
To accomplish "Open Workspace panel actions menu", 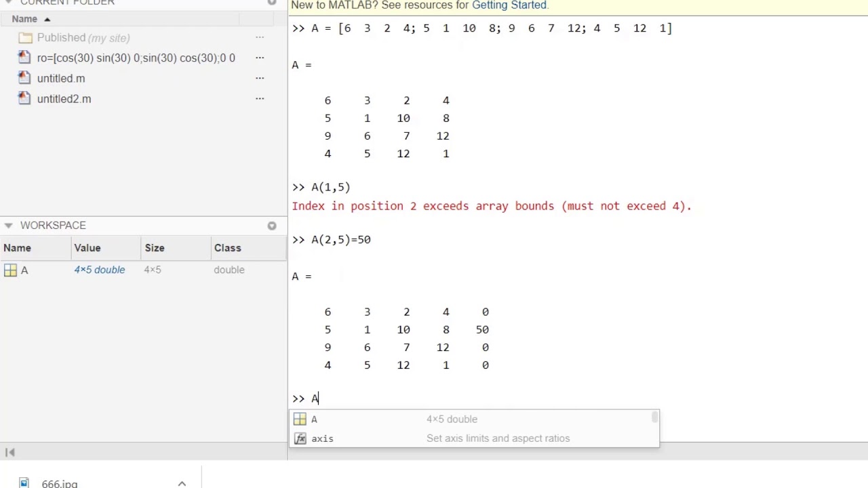I will (x=272, y=226).
